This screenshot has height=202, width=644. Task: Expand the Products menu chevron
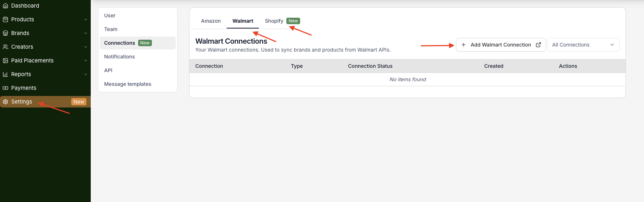pyautogui.click(x=86, y=19)
